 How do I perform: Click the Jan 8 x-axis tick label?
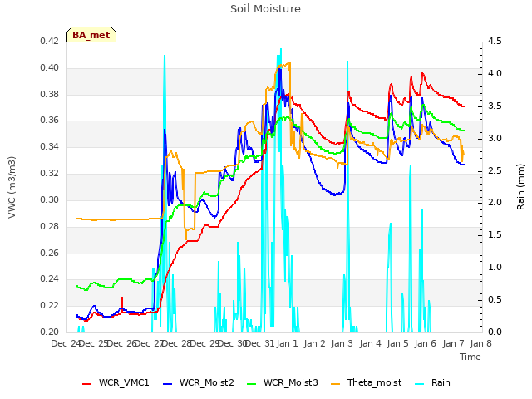480,343
